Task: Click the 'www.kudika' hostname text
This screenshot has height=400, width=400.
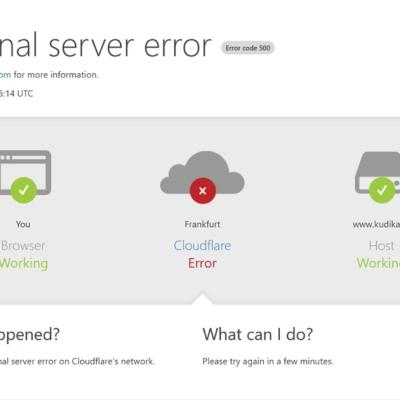Action: point(376,224)
